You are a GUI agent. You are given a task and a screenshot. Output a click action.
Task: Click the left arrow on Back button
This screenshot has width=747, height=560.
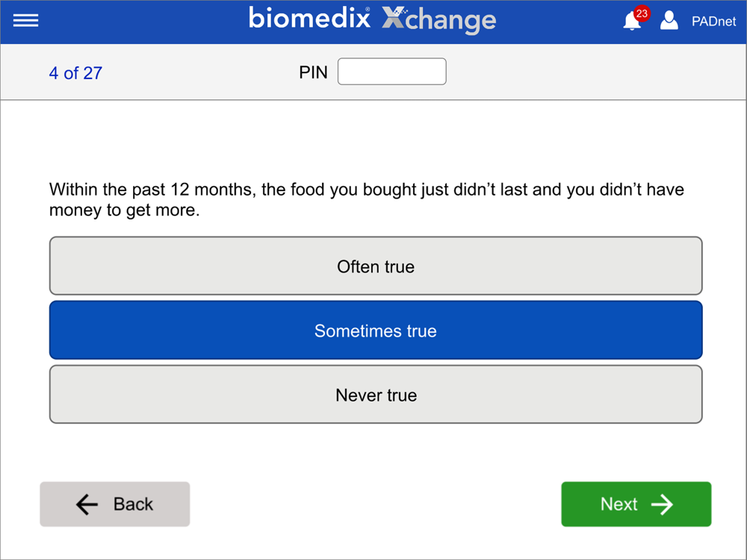(x=87, y=505)
